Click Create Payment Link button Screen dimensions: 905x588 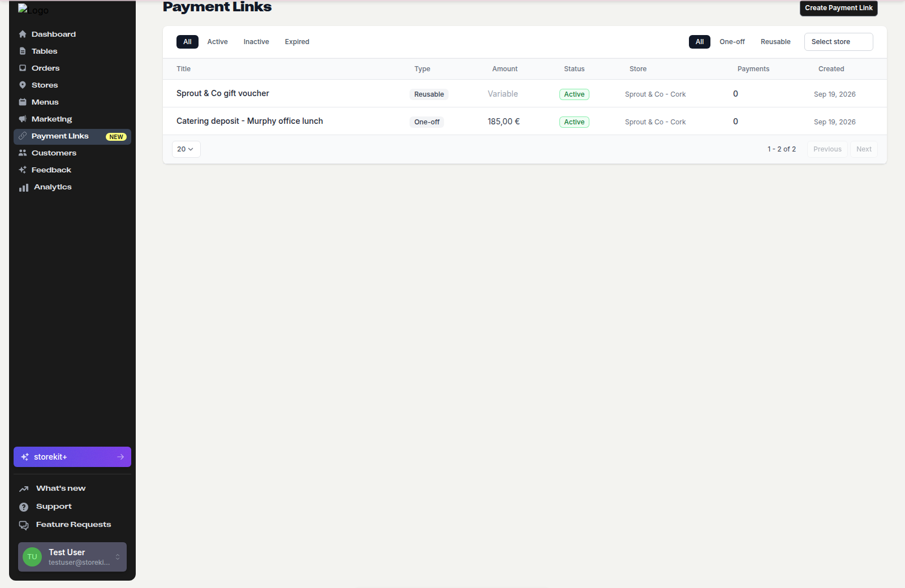click(x=839, y=8)
